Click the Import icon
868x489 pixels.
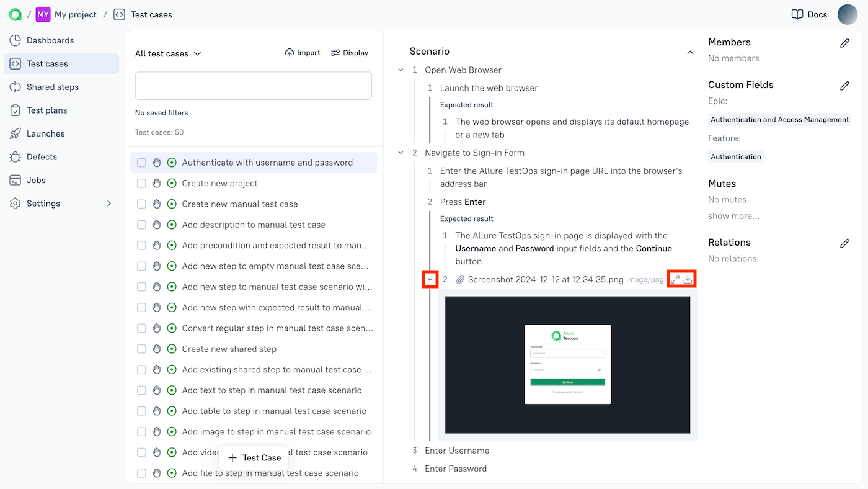point(289,53)
